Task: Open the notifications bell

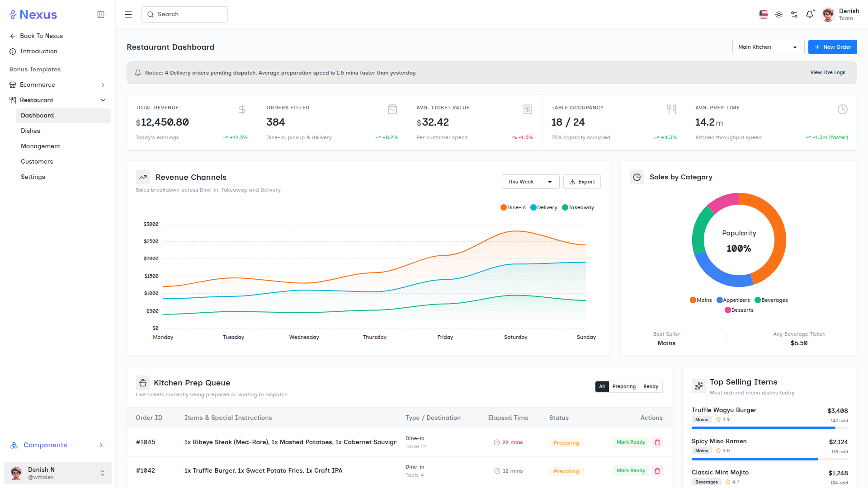Action: 810,14
